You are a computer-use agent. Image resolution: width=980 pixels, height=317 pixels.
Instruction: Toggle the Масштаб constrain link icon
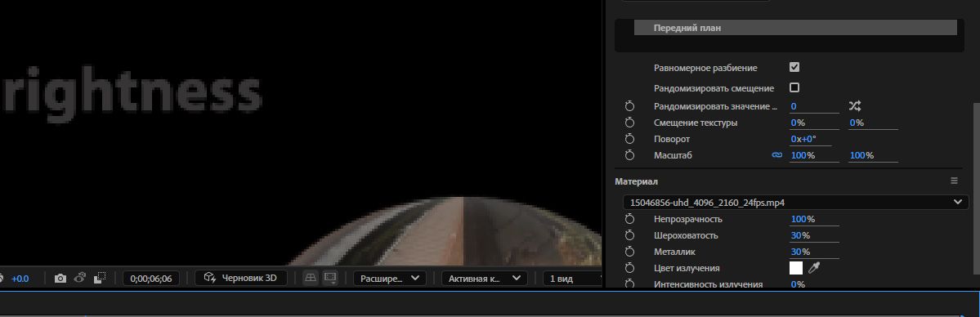(776, 155)
